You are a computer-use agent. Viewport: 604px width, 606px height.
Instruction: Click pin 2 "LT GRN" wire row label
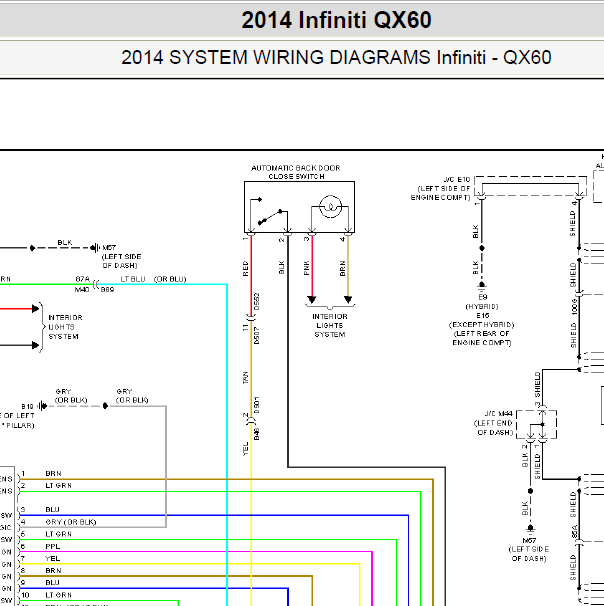[x=58, y=485]
